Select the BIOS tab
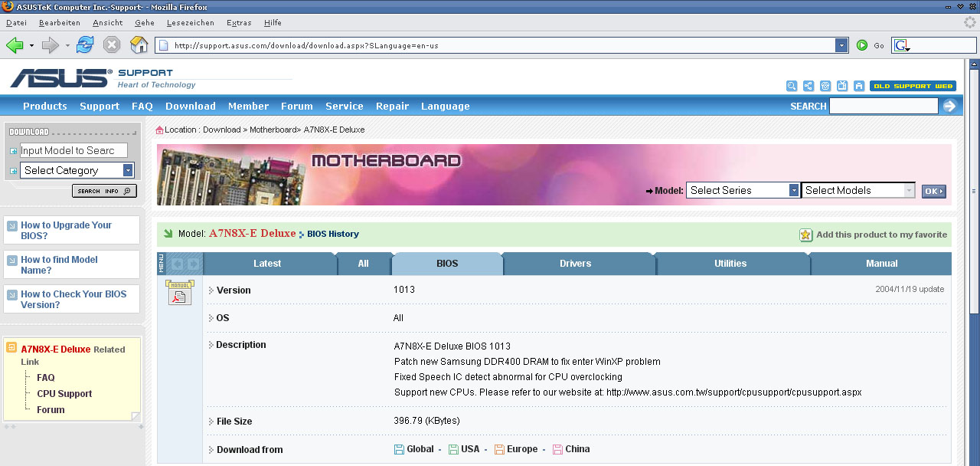This screenshot has width=980, height=466. click(447, 264)
